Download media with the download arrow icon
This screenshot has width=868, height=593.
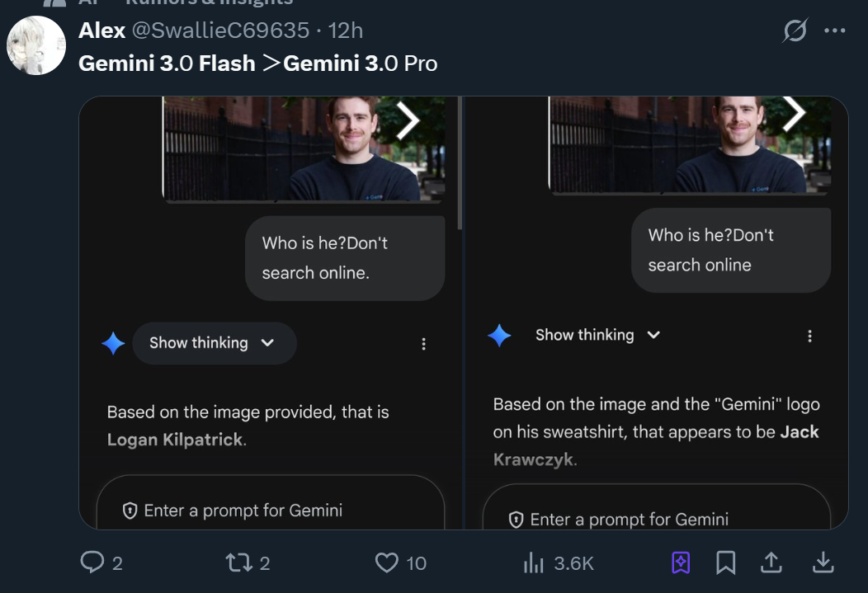[x=823, y=562]
